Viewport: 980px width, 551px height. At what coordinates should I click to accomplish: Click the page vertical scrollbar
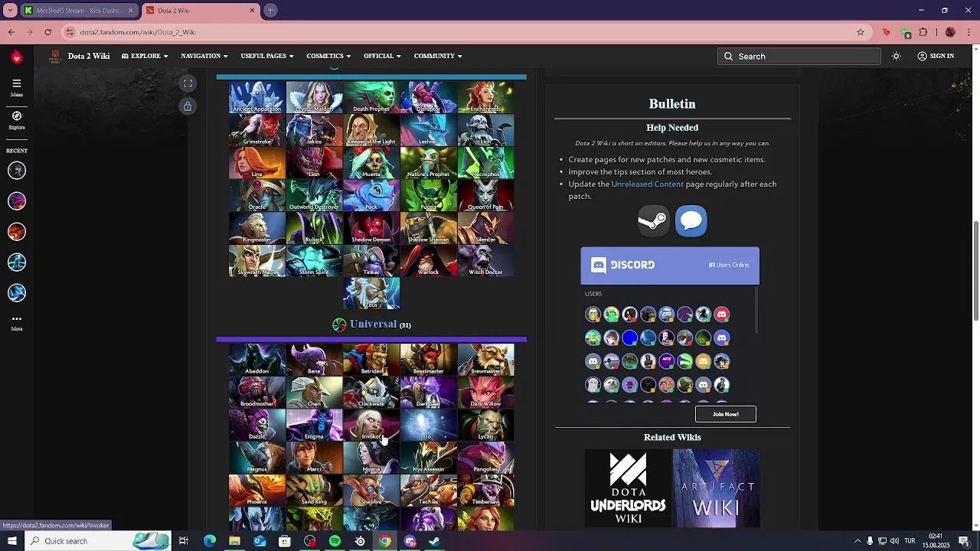[x=975, y=272]
